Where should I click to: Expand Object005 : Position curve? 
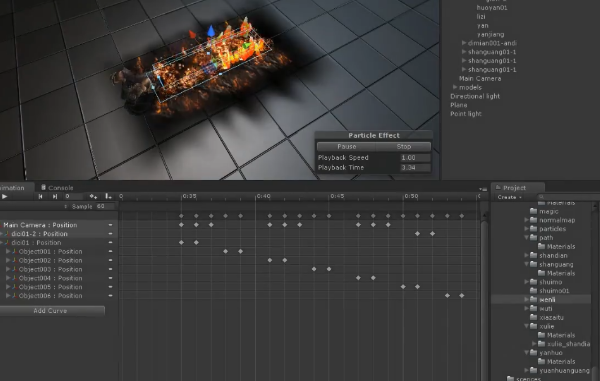pyautogui.click(x=8, y=287)
